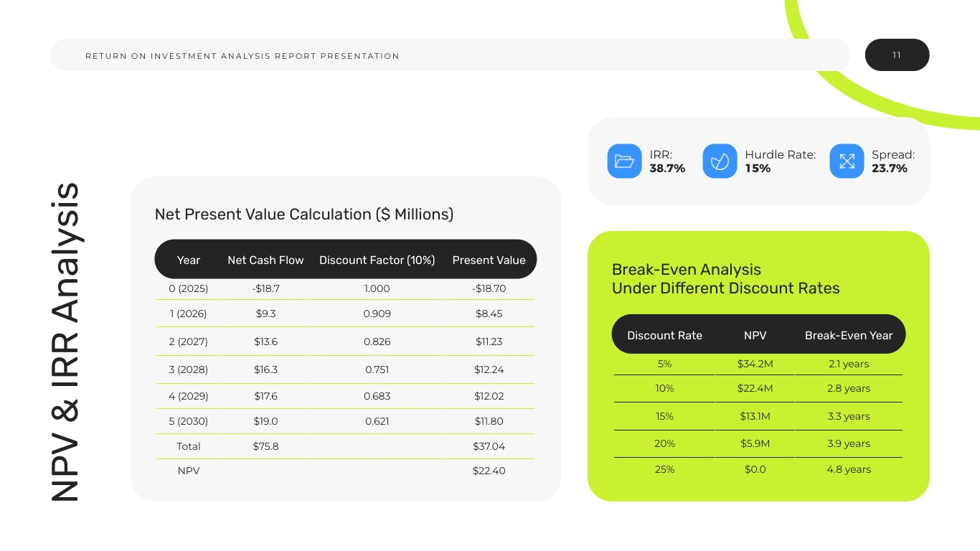Click the 'Break-Even Year' column header
Viewport: 980px width, 551px height.
tap(849, 335)
